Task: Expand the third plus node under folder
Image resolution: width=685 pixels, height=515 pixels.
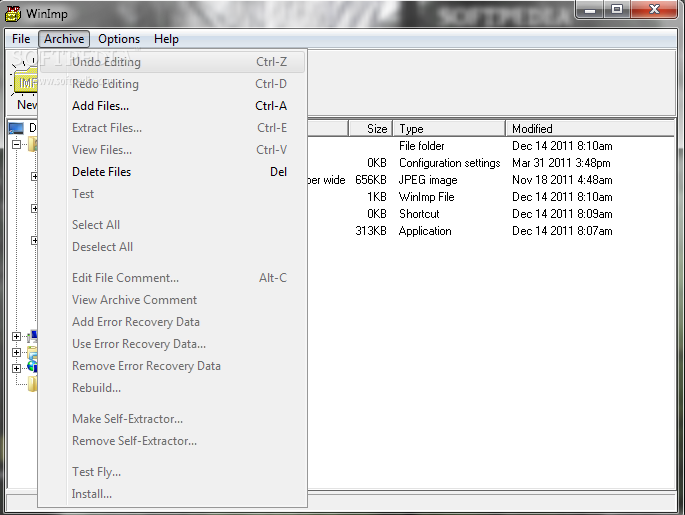Action: 34,240
